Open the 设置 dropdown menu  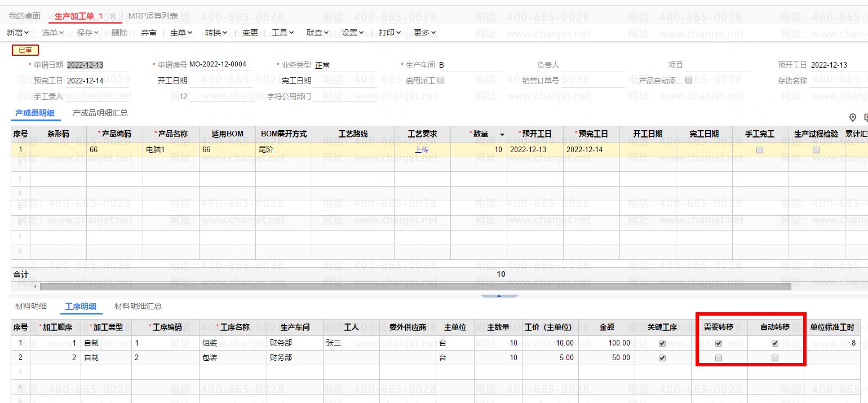[352, 33]
